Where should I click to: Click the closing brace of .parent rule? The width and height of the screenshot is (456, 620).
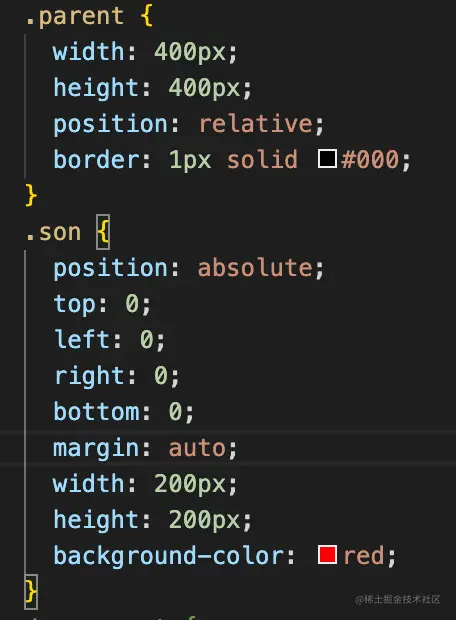pyautogui.click(x=31, y=195)
